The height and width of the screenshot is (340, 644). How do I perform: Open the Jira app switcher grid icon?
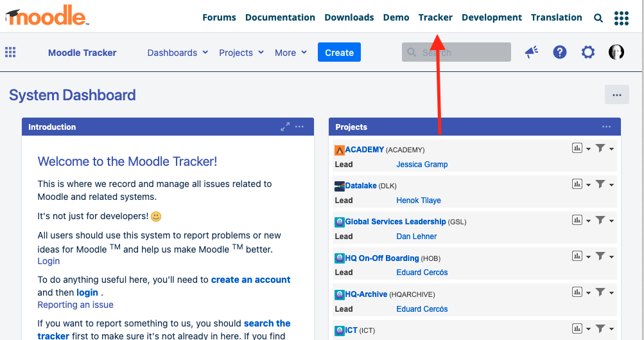[x=10, y=52]
